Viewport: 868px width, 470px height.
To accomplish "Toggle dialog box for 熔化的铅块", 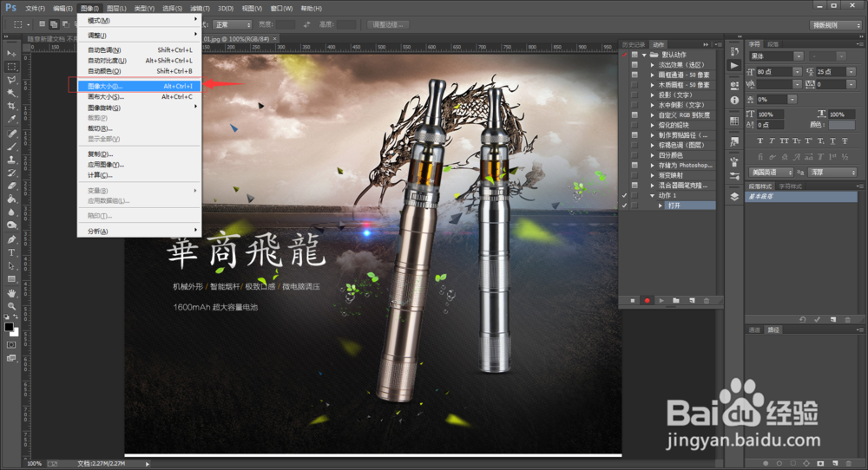I will pos(635,125).
